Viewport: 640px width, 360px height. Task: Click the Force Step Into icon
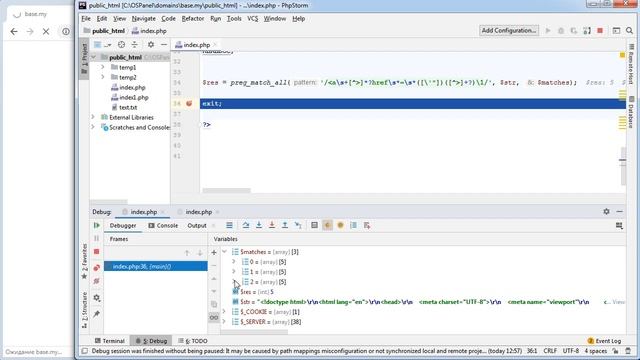272,225
